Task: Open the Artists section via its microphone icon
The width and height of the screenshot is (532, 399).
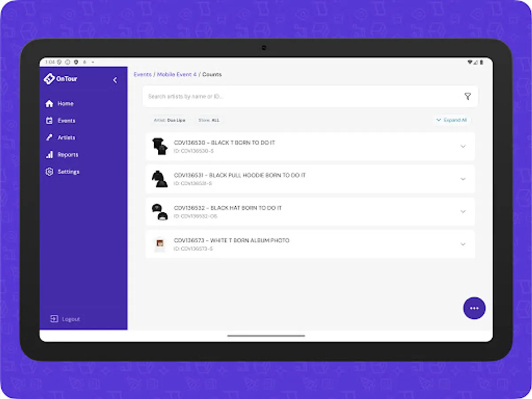Action: tap(50, 137)
